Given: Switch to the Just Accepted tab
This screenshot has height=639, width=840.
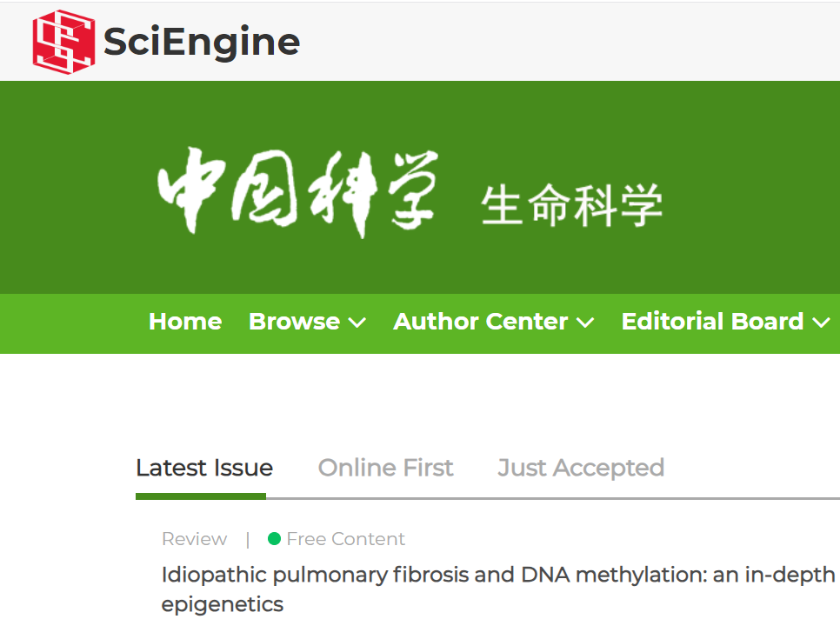Looking at the screenshot, I should (580, 468).
